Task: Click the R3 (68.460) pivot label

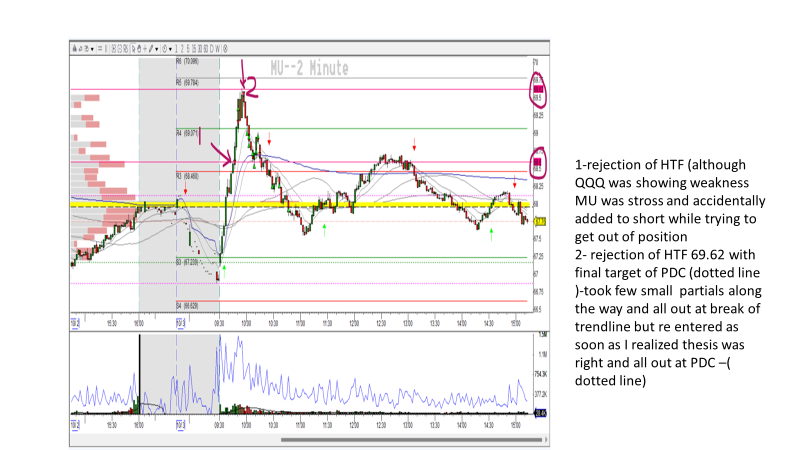Action: [187, 176]
